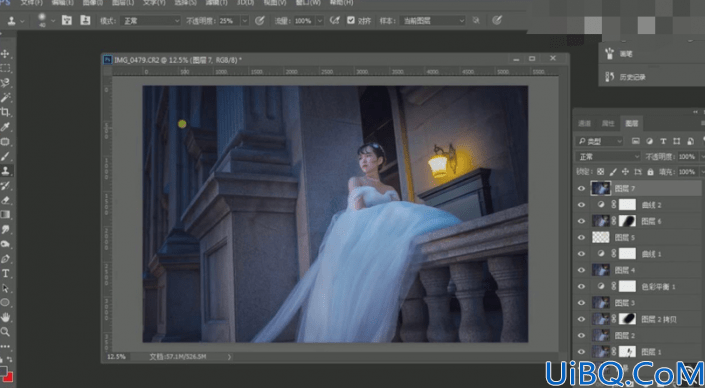Select the Hand tool

[5, 317]
